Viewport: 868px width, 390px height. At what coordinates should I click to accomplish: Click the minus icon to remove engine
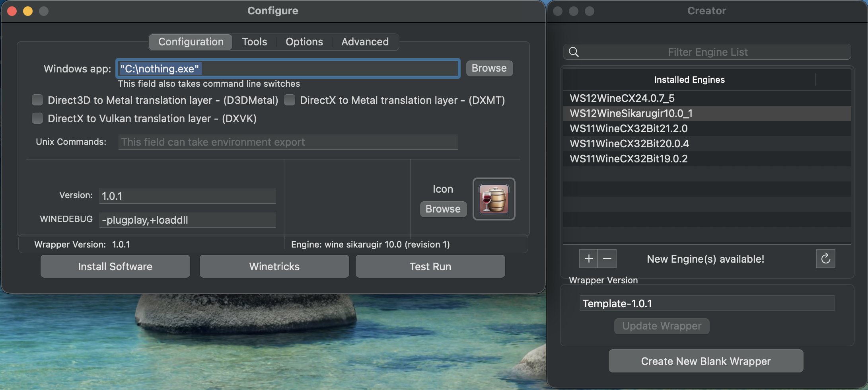click(x=607, y=259)
